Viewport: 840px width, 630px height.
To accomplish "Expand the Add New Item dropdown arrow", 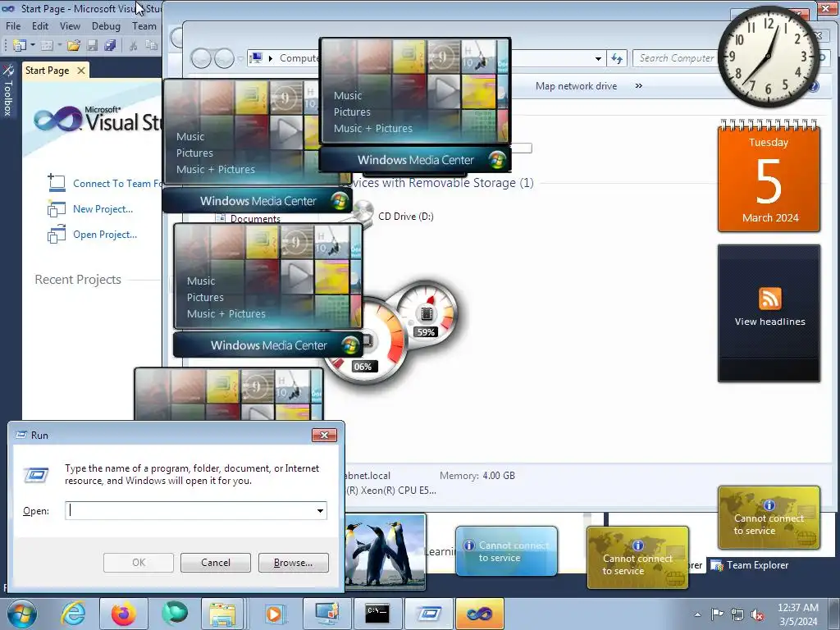I will coord(59,46).
